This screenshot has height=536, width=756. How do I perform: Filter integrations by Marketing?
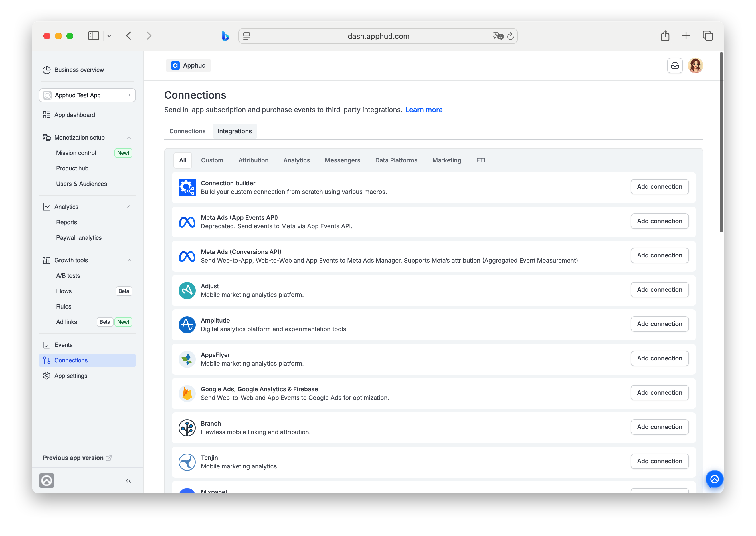point(447,160)
